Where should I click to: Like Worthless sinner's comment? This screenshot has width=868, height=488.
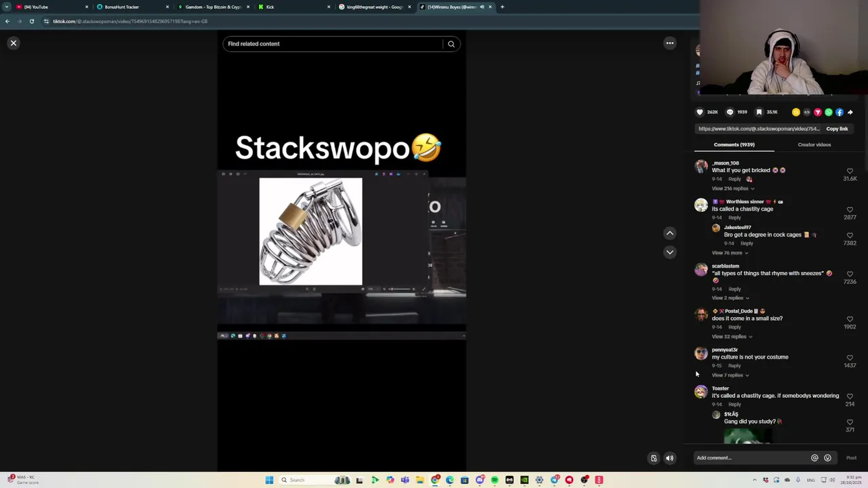point(850,210)
